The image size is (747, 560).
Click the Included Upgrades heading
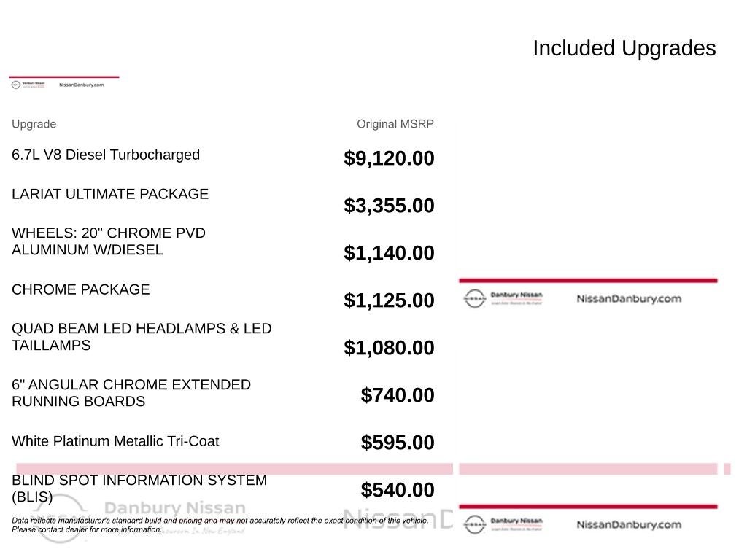pos(624,48)
